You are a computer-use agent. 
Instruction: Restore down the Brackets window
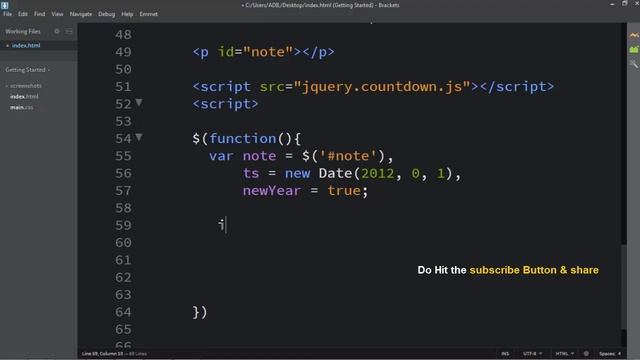click(624, 4)
